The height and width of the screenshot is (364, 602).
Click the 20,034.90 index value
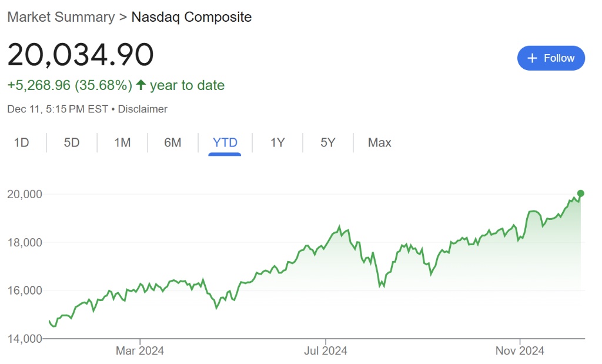click(81, 55)
